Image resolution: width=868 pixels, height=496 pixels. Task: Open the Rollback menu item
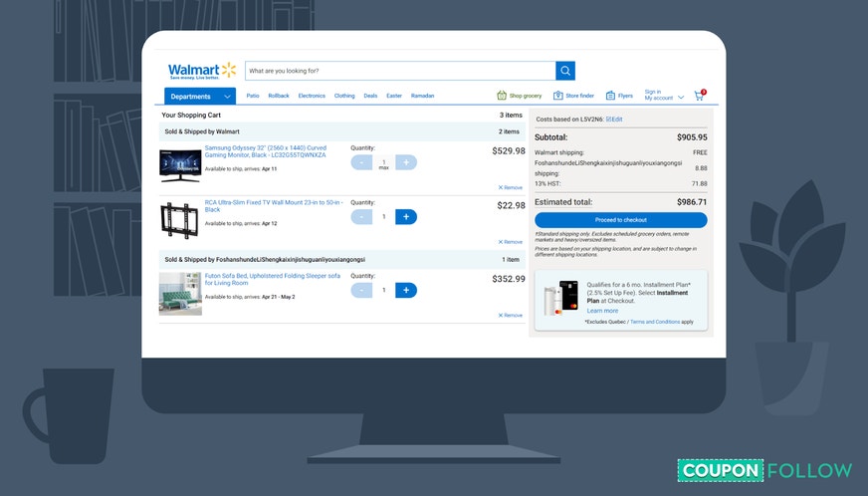(x=279, y=96)
